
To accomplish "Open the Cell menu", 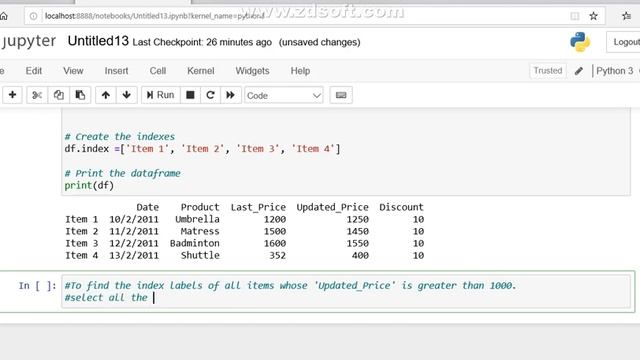I will click(x=158, y=71).
